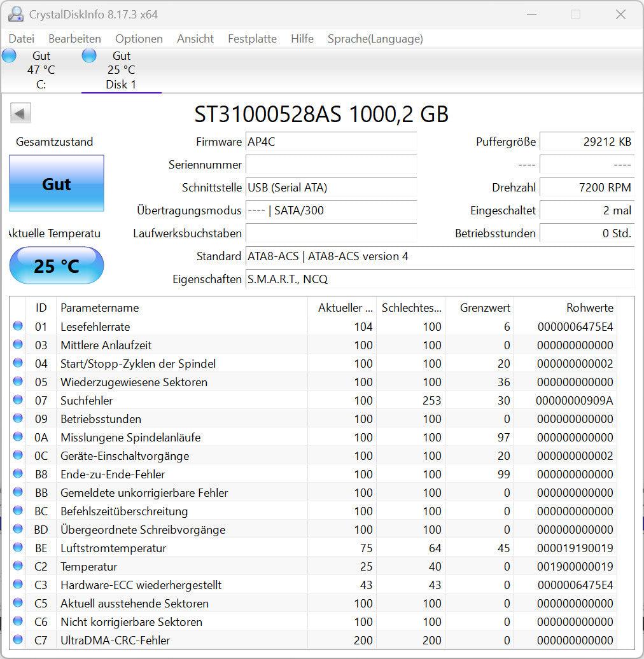This screenshot has height=659, width=644.
Task: Click status orb beside Luftstromtemperatur row
Action: tap(18, 548)
